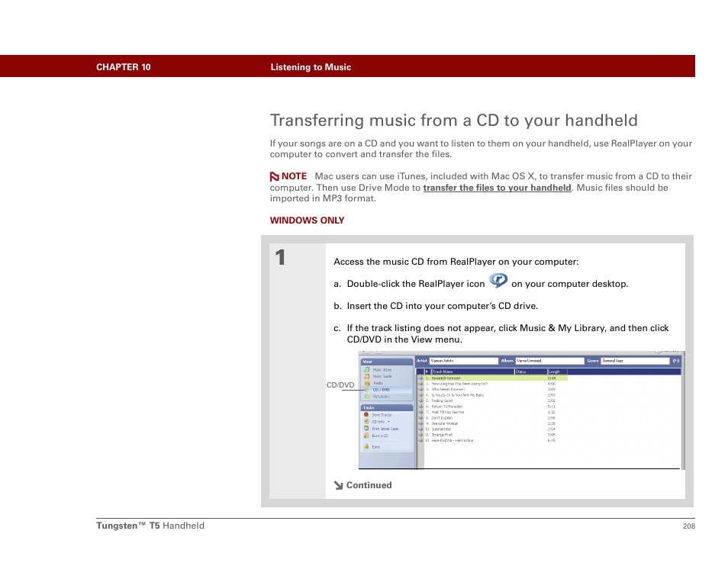Click the Album input field
Image resolution: width=728 pixels, height=563 pixels.
[x=549, y=361]
